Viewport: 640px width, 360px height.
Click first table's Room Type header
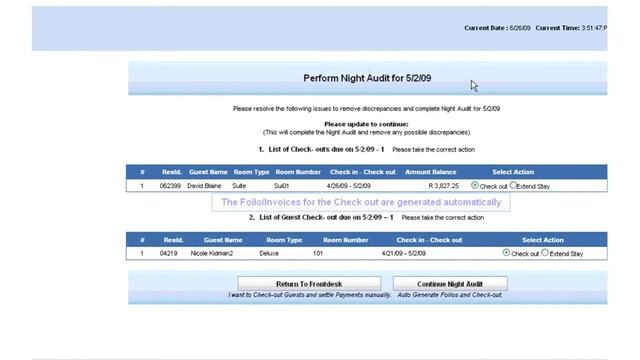click(x=251, y=172)
